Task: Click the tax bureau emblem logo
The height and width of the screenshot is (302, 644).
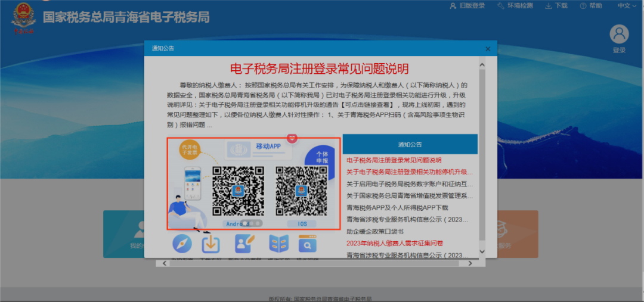Action: pos(23,18)
